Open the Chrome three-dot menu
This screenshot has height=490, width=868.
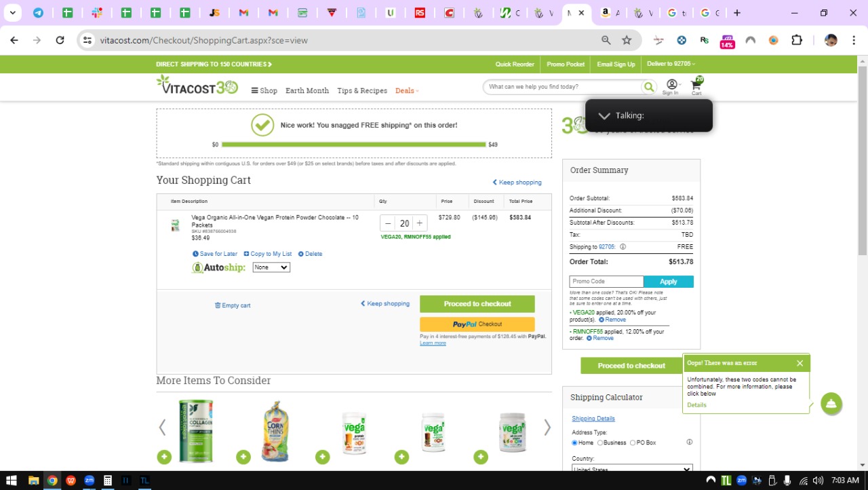tap(853, 40)
